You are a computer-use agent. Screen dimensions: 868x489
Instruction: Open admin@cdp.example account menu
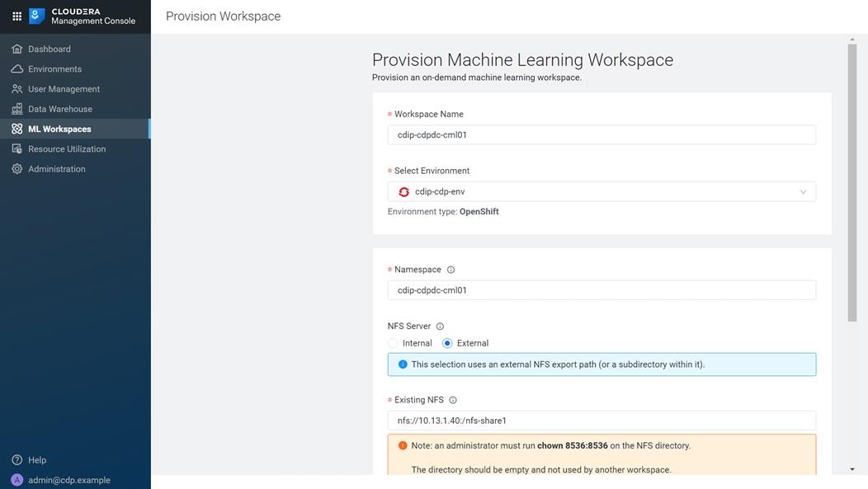coord(69,480)
